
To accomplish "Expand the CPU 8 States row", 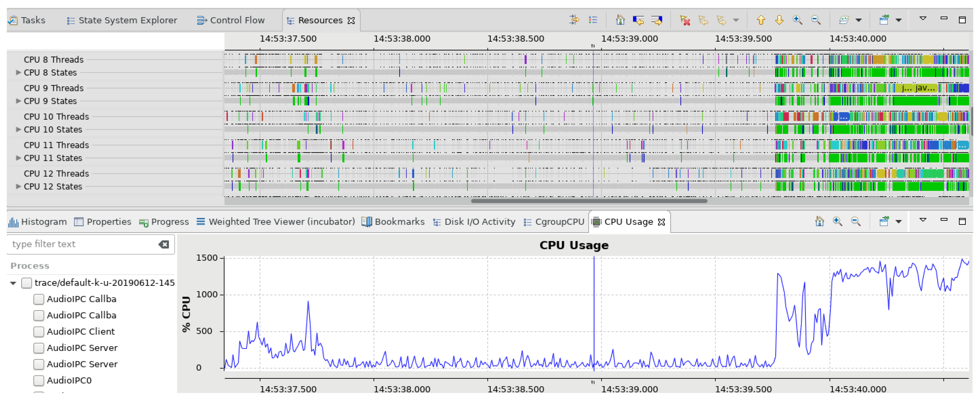I will [x=18, y=72].
